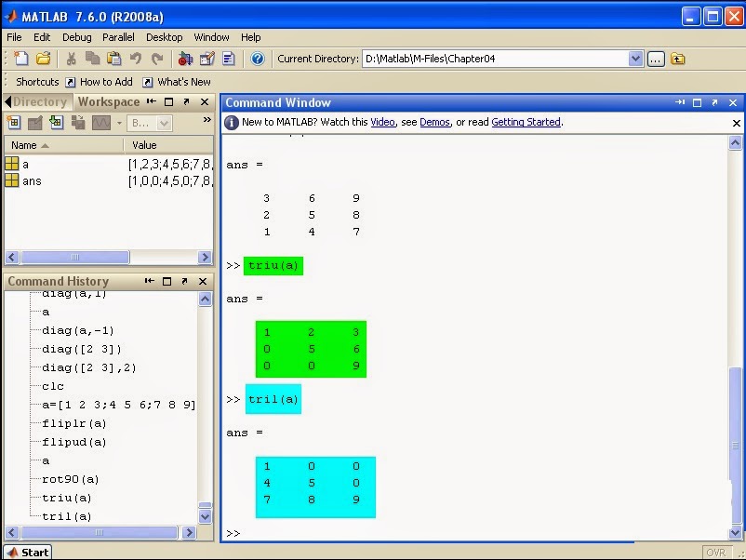Image resolution: width=746 pixels, height=560 pixels.
Task: Click the Start button
Action: click(27, 553)
